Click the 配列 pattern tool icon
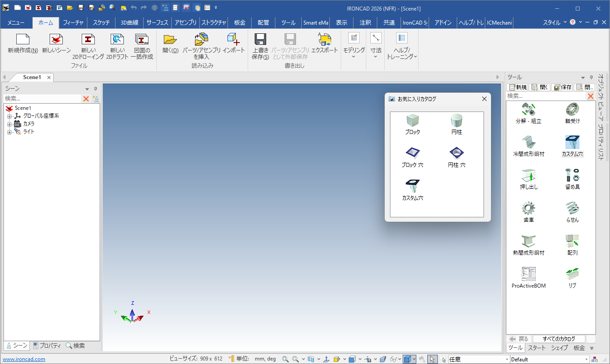The image size is (610, 364). [x=572, y=241]
